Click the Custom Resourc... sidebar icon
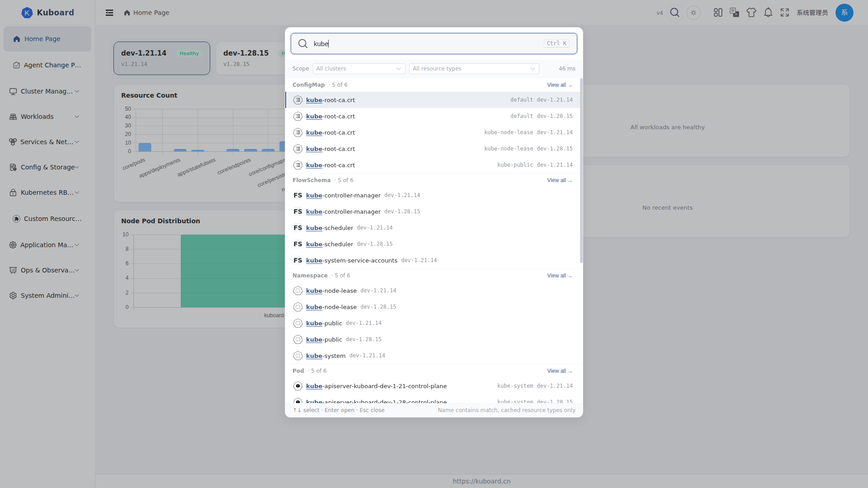868x488 pixels. [x=17, y=219]
